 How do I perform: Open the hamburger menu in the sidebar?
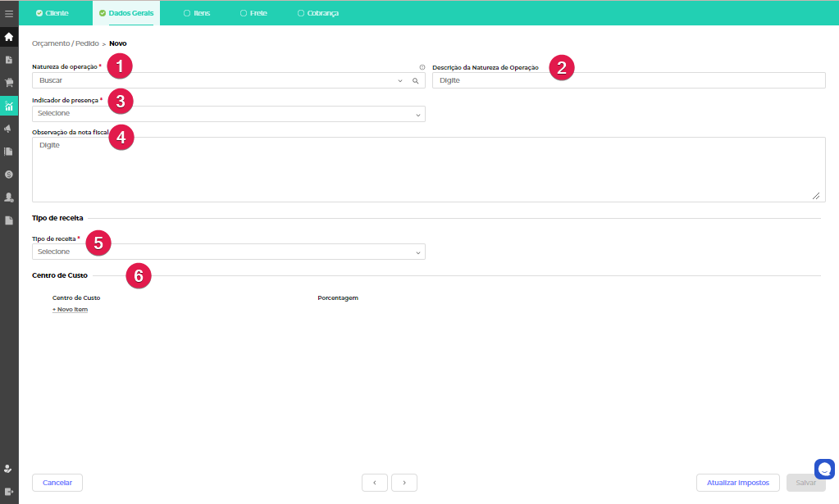[9, 14]
